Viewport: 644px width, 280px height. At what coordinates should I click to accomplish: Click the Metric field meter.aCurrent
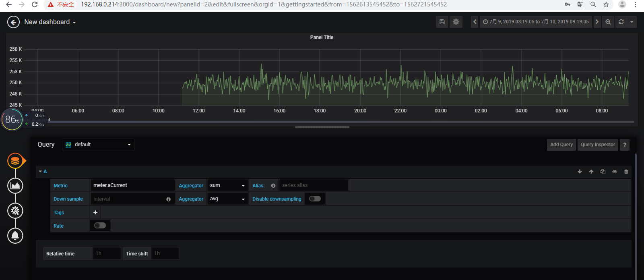tap(132, 185)
